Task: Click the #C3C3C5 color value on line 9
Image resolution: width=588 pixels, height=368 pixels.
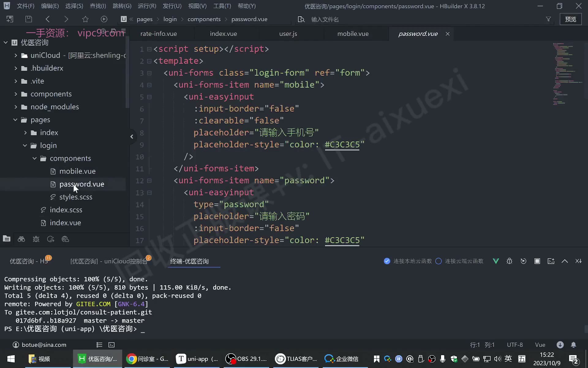Action: coord(342,145)
